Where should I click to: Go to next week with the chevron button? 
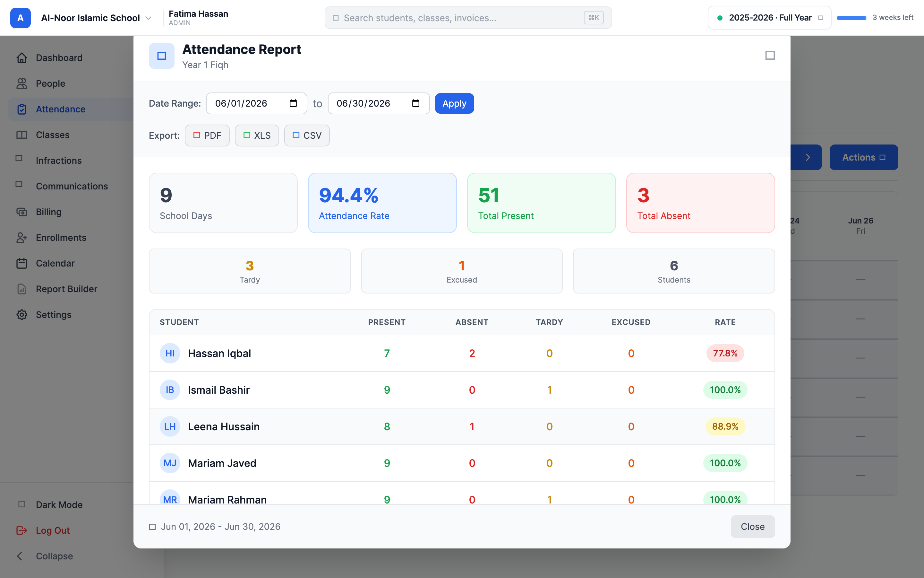tap(807, 157)
